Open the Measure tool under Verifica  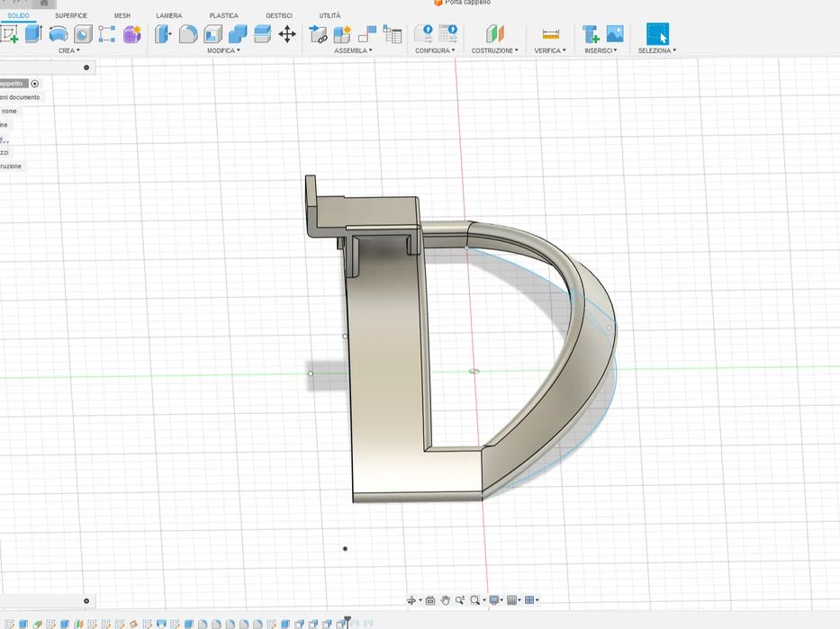tap(550, 34)
